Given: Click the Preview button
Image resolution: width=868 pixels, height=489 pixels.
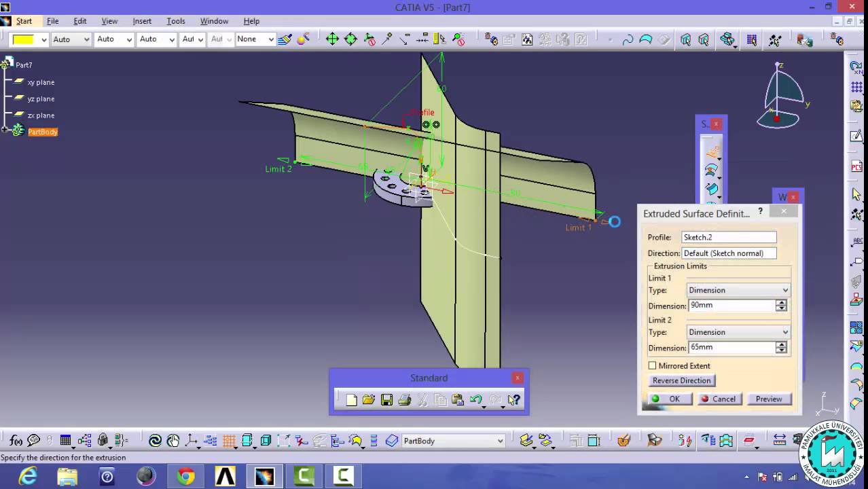Looking at the screenshot, I should (x=769, y=399).
